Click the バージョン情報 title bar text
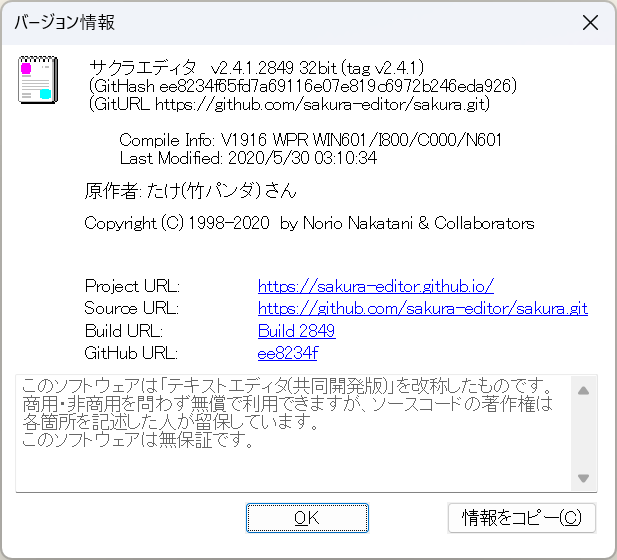This screenshot has height=560, width=617. coord(65,22)
